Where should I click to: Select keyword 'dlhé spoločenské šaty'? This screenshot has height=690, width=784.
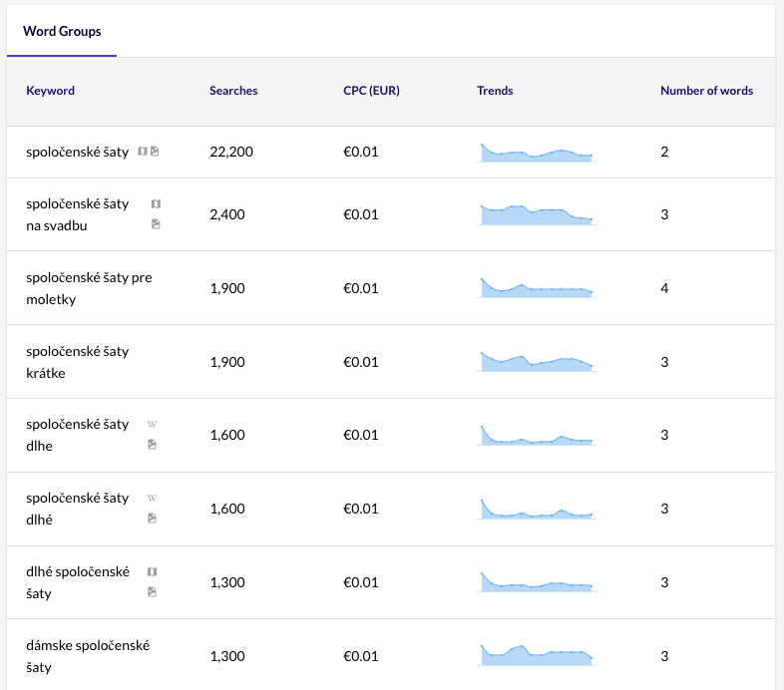78,582
